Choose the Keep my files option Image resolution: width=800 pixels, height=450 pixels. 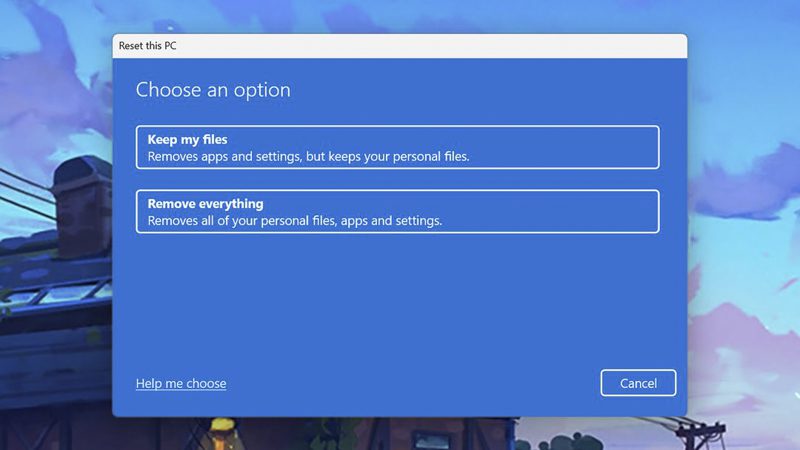pos(397,147)
